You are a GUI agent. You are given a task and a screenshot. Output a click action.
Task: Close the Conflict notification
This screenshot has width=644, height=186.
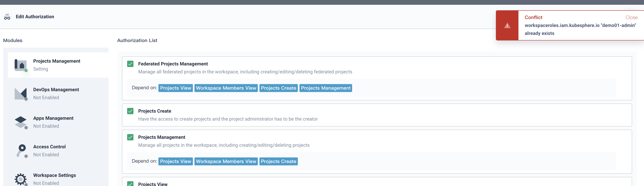(x=631, y=17)
